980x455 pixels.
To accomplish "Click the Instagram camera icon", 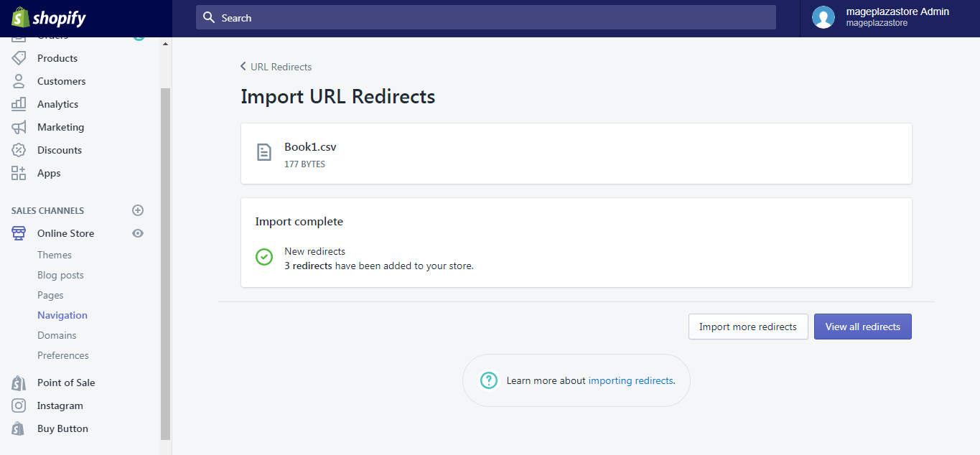I will pyautogui.click(x=19, y=405).
